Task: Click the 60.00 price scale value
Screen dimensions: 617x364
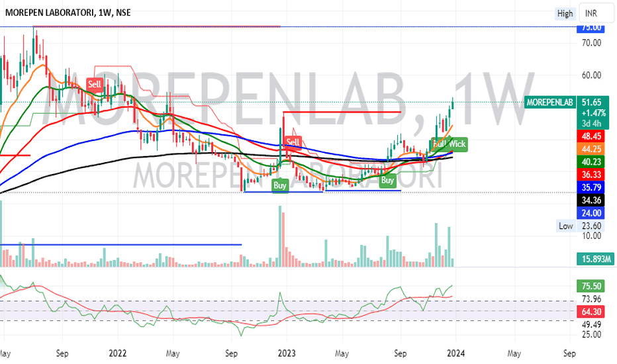Action: tap(591, 75)
